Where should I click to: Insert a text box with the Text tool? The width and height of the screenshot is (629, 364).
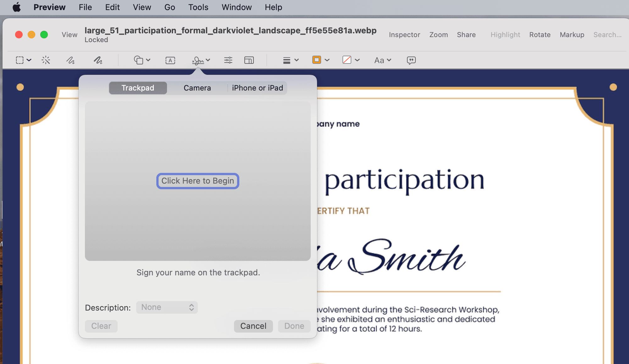(x=170, y=60)
